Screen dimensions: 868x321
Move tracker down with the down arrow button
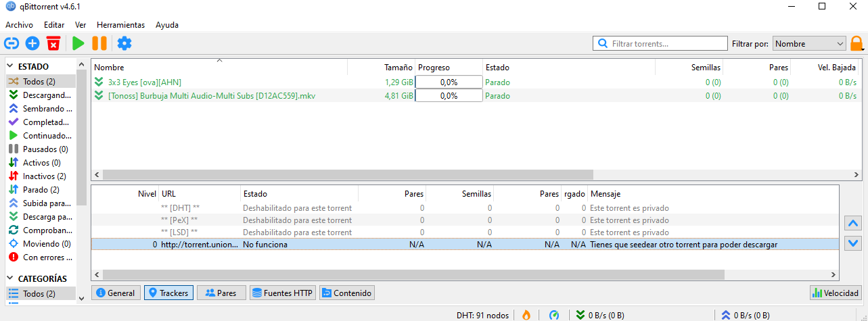853,243
